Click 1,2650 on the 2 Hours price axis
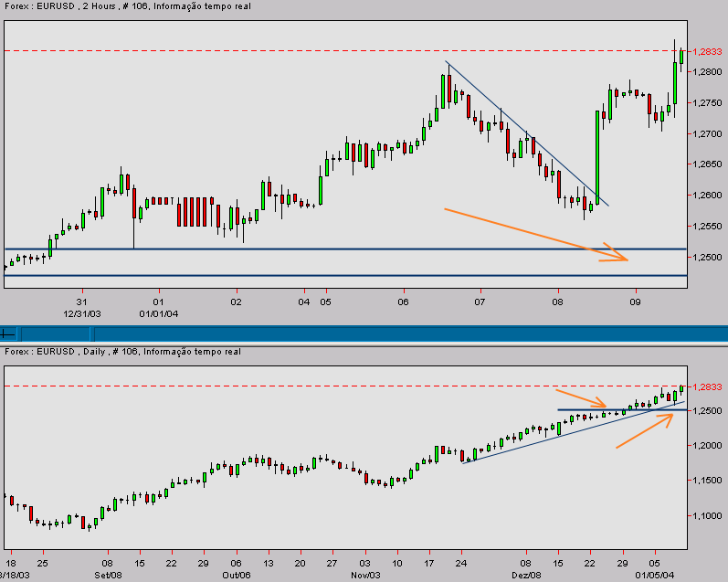Screen dimensions: 728x582 click(707, 164)
